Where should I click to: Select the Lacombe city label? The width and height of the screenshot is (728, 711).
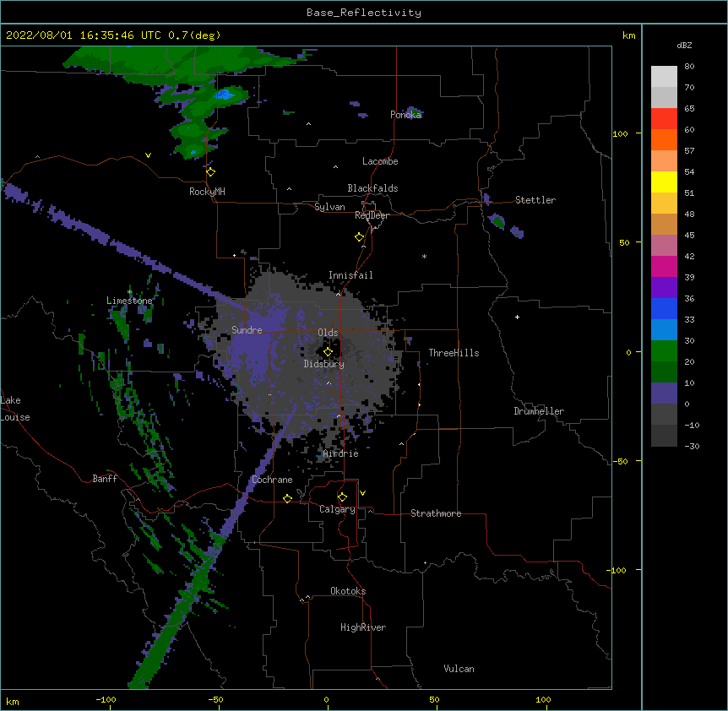click(x=380, y=161)
